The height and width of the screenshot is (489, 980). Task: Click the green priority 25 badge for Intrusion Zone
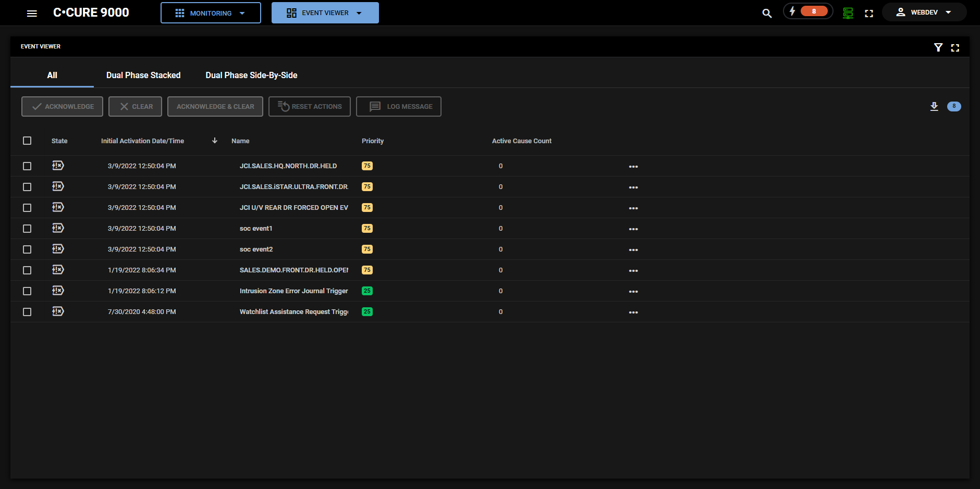click(367, 291)
